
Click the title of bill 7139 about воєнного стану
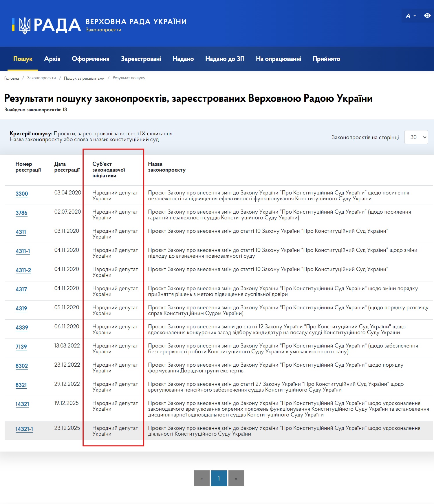tap(283, 349)
